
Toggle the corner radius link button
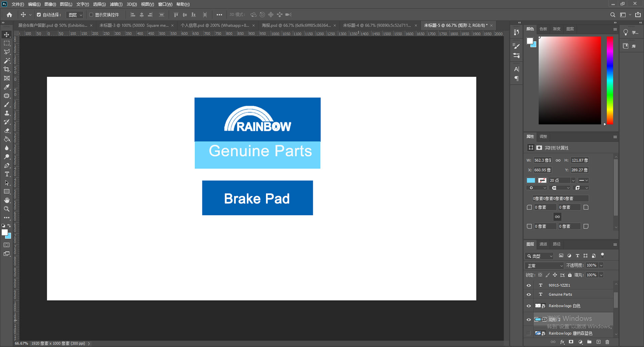click(557, 217)
